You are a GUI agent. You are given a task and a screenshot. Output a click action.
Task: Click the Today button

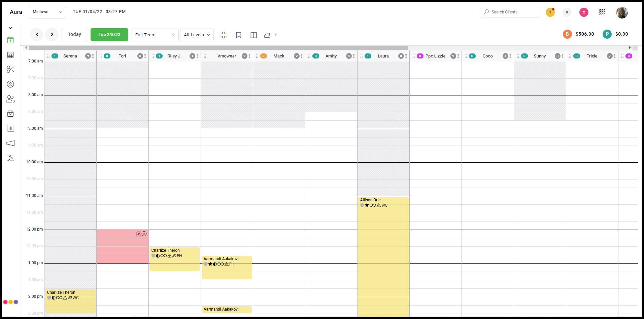pyautogui.click(x=74, y=35)
